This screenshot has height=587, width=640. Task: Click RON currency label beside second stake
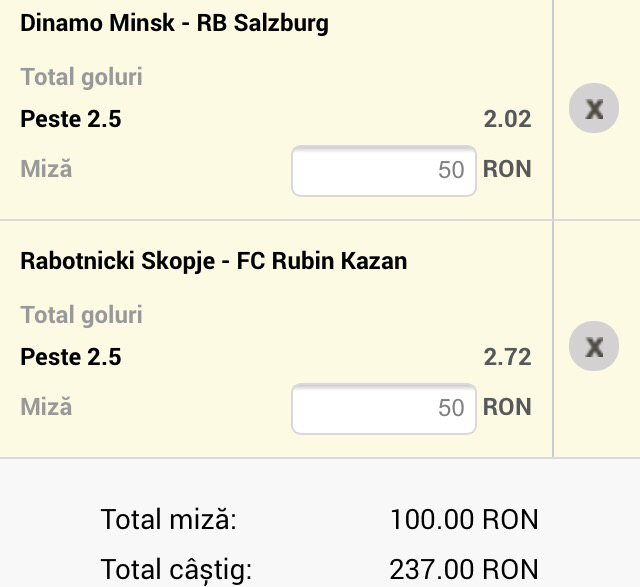click(507, 407)
